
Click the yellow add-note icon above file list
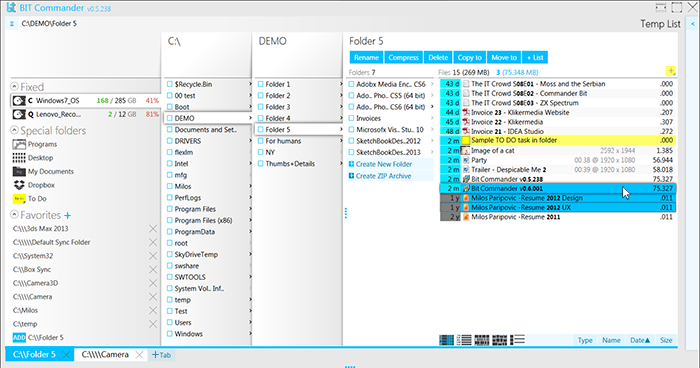671,71
